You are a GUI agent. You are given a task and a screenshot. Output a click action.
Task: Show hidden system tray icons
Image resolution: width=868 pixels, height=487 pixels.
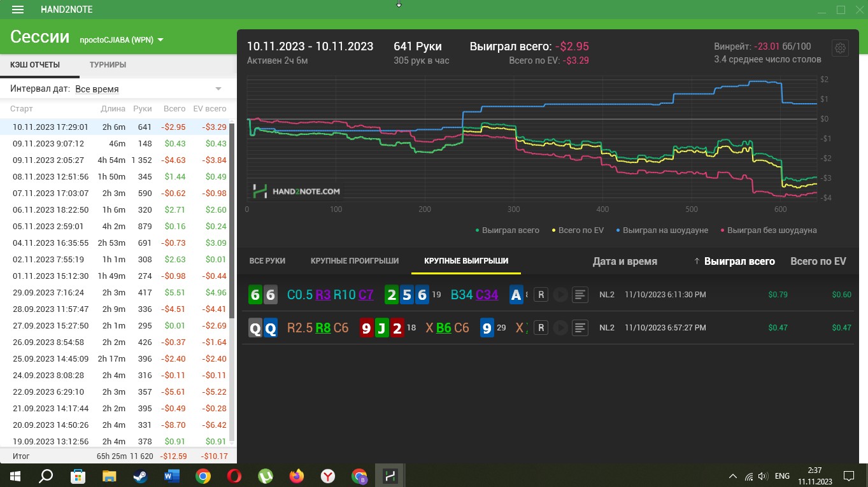[732, 476]
